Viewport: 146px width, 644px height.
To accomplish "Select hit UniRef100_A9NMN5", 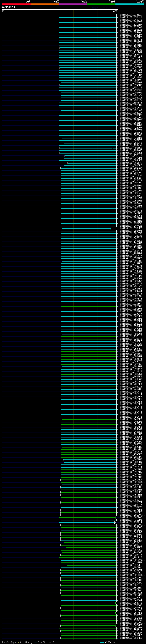I will click(131, 85).
